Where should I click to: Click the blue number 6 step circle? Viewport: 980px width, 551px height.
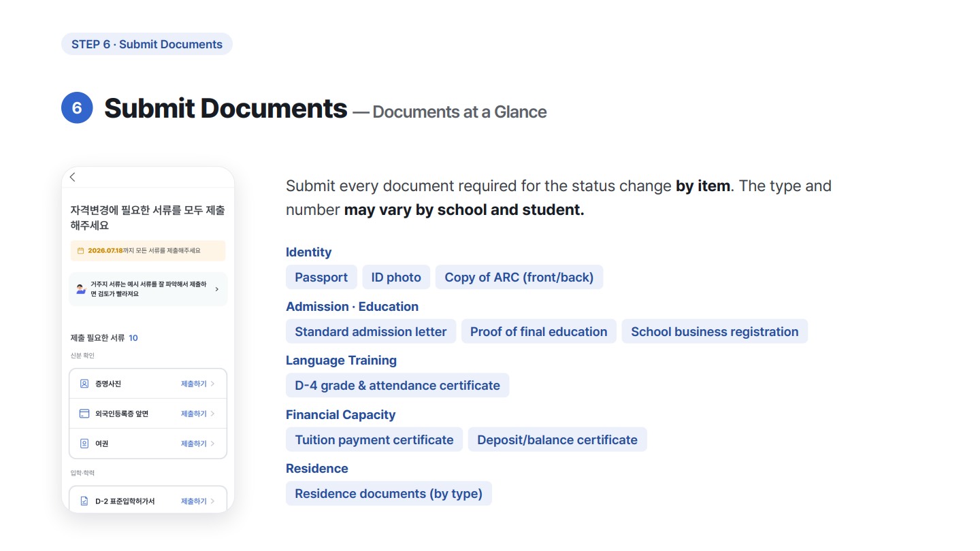[77, 107]
